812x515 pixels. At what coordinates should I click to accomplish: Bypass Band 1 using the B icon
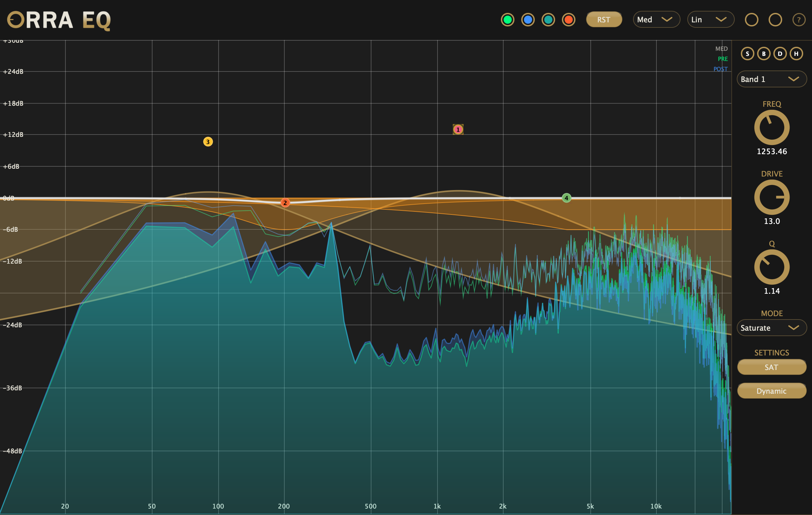[764, 54]
